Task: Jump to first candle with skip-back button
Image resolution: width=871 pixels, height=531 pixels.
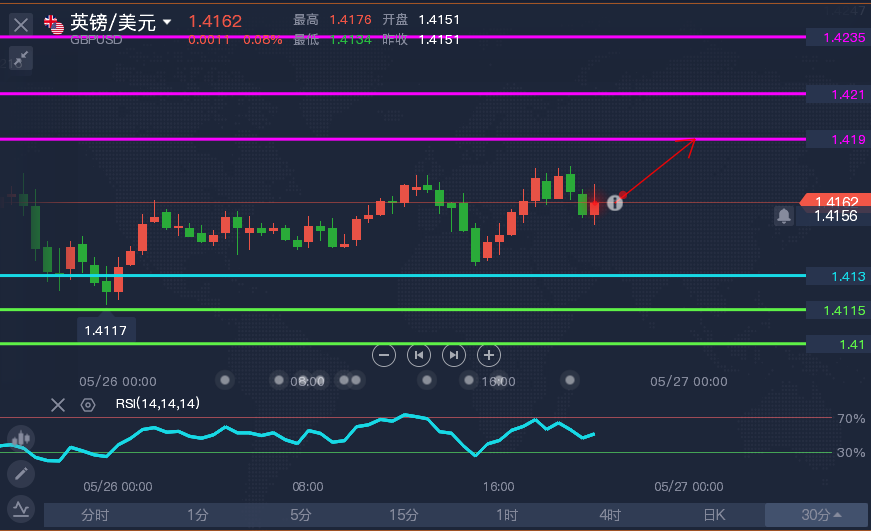Action: (x=419, y=355)
